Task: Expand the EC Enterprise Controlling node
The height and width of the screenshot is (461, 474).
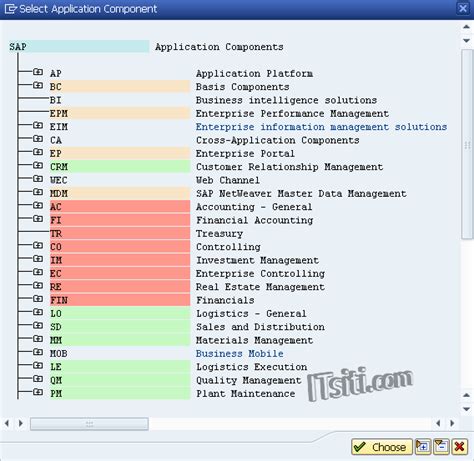Action: (x=38, y=272)
